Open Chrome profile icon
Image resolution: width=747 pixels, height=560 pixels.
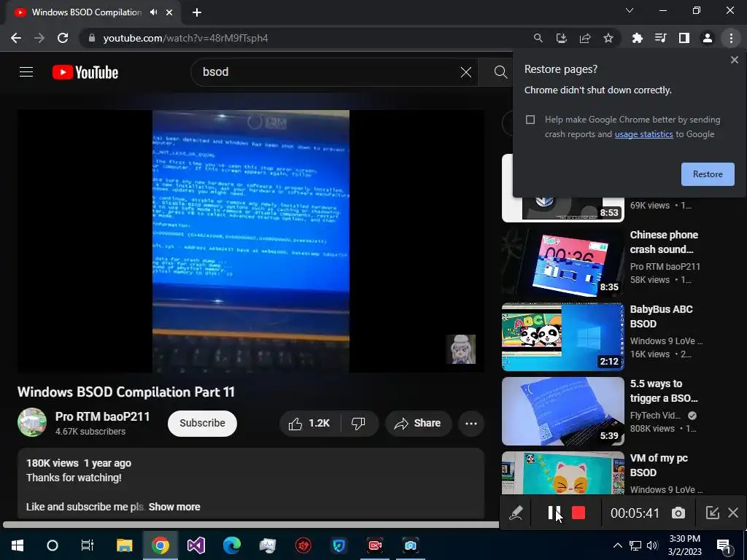point(708,38)
